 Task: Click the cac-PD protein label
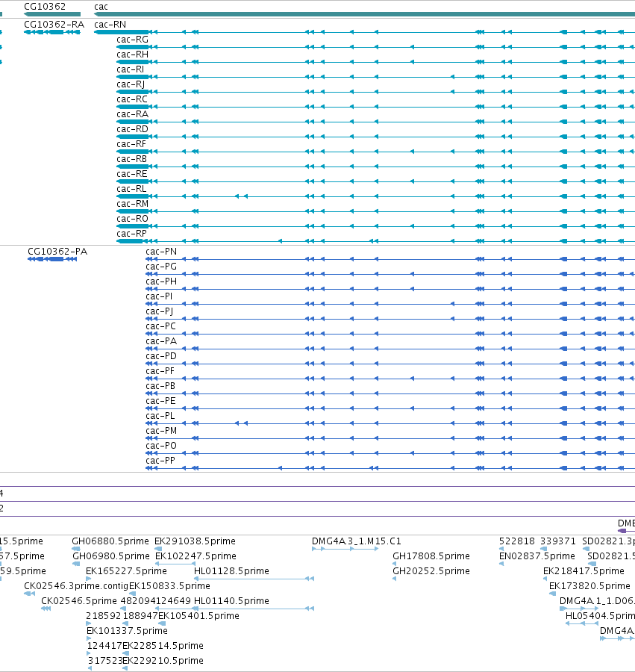(x=161, y=356)
